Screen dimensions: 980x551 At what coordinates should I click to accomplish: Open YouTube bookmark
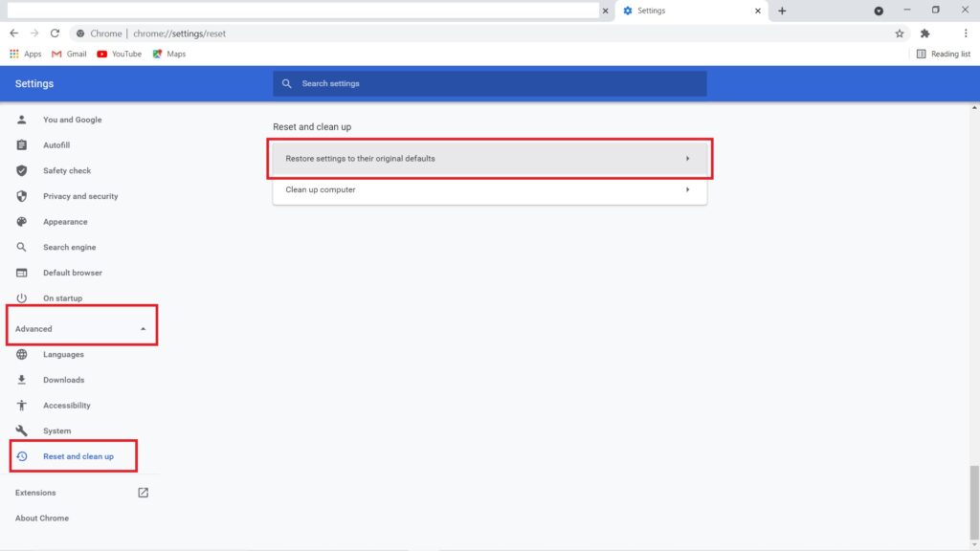point(120,54)
